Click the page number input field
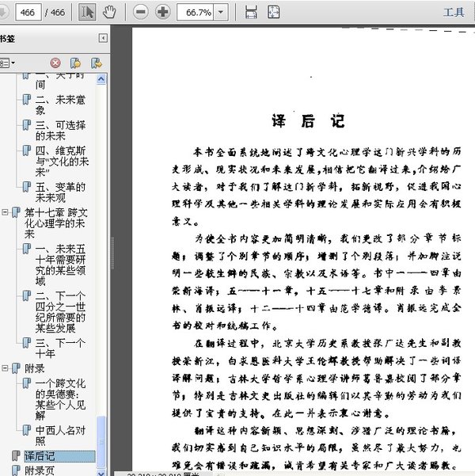 (x=28, y=12)
